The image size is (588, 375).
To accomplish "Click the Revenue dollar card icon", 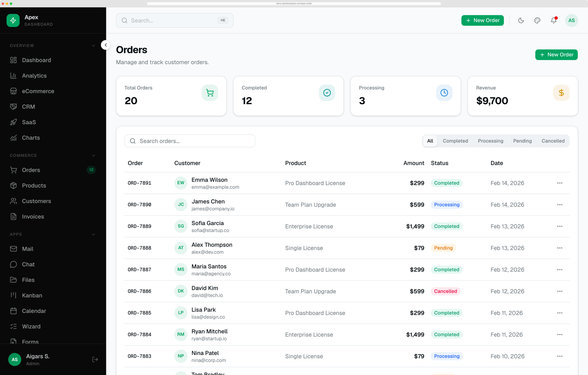I will tap(561, 93).
